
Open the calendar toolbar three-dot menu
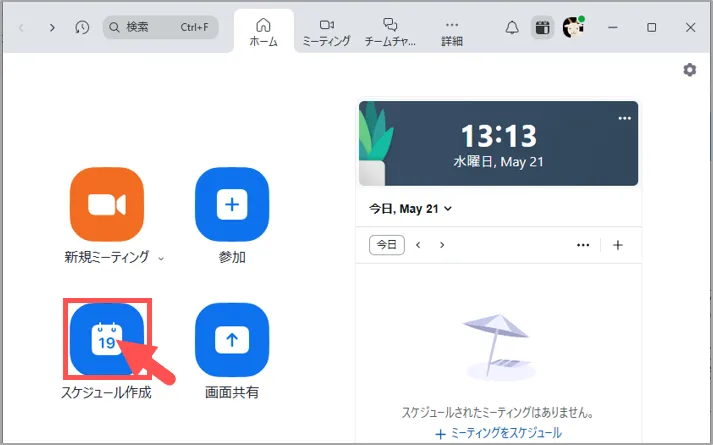[x=583, y=245]
